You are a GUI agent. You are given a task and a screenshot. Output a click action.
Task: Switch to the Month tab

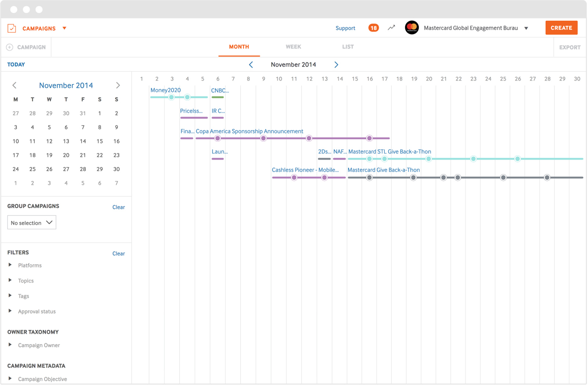tap(239, 47)
